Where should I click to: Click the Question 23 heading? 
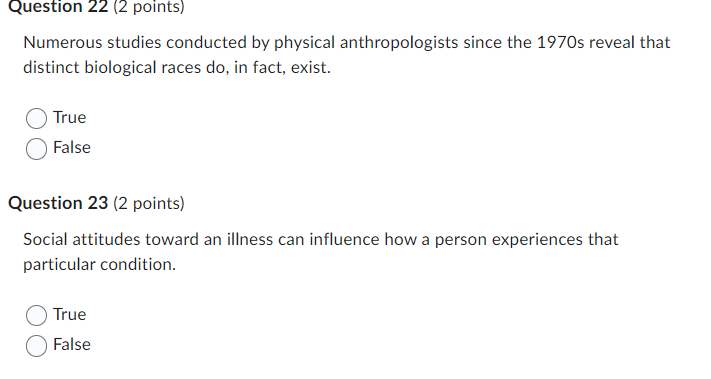(x=58, y=203)
